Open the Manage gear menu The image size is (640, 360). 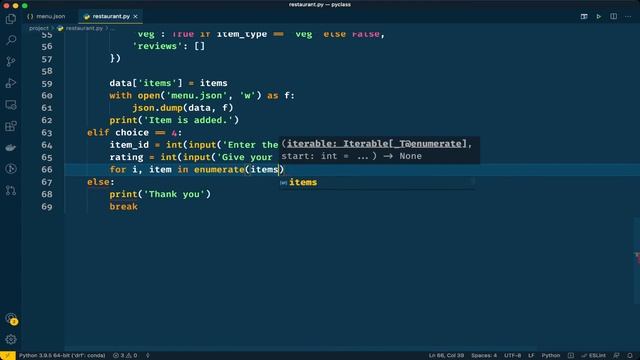coord(11,339)
